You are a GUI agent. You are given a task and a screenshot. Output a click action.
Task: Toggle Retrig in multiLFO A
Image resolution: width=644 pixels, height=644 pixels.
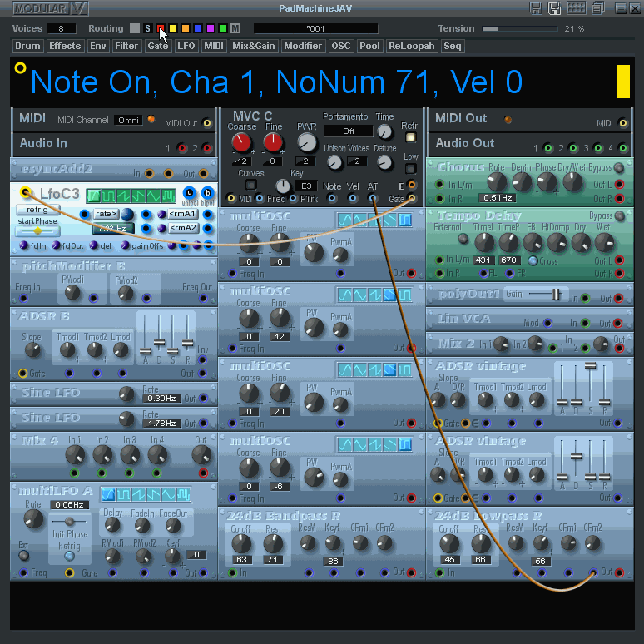point(69,556)
